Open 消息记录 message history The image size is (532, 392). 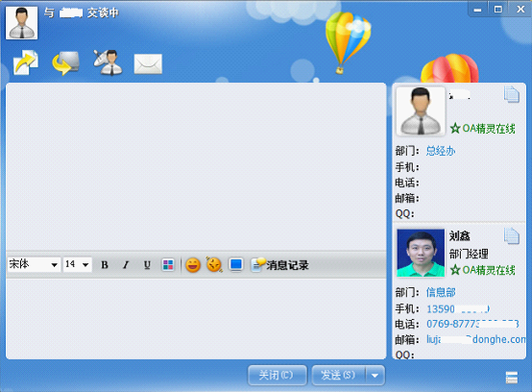[280, 265]
